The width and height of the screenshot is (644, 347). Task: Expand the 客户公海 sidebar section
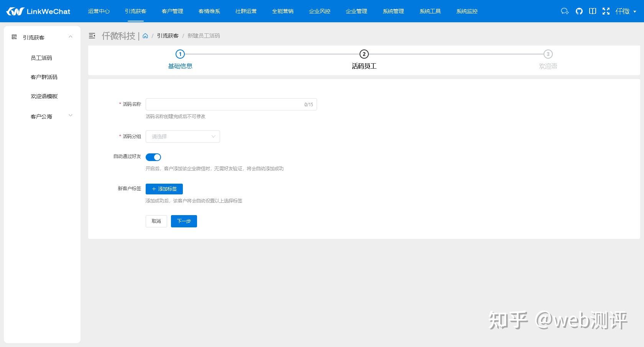41,116
